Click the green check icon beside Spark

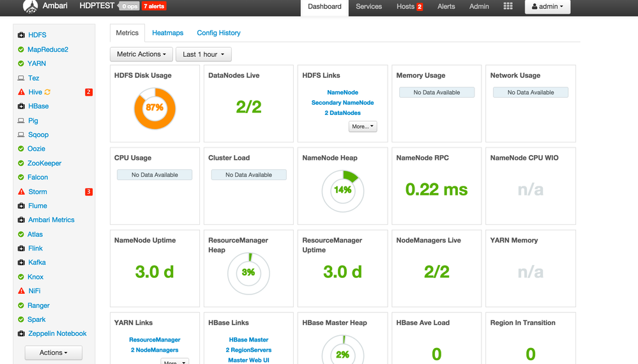20,320
